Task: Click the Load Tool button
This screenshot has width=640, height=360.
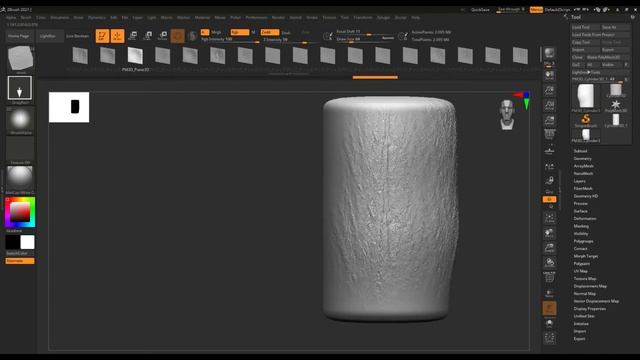Action: [585, 27]
